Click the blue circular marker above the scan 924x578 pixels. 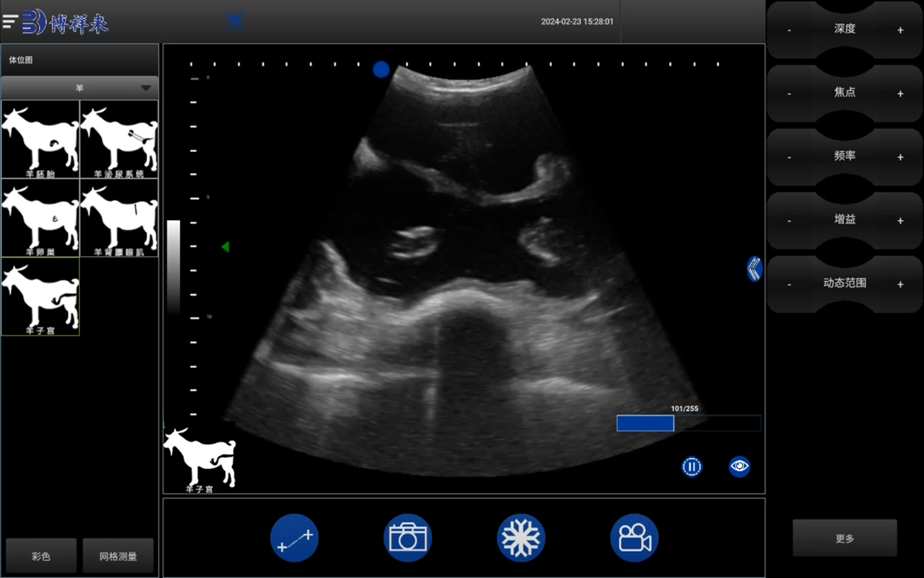[x=381, y=70]
